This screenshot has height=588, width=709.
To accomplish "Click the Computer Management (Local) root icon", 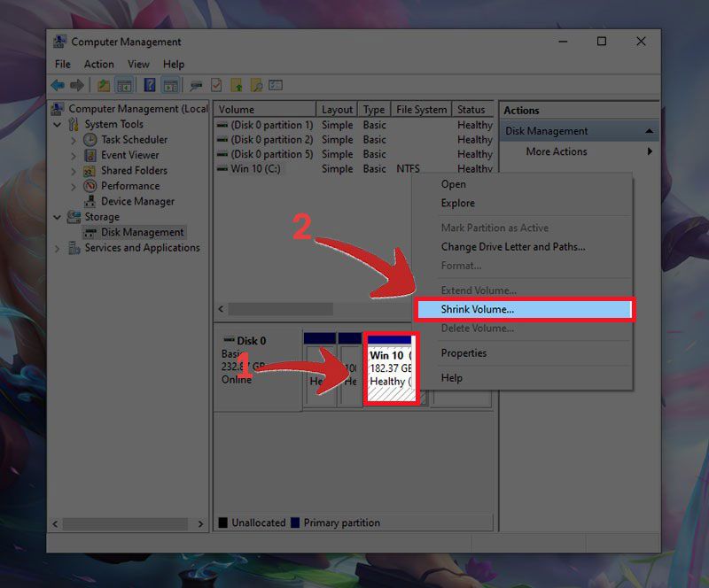I will point(57,108).
